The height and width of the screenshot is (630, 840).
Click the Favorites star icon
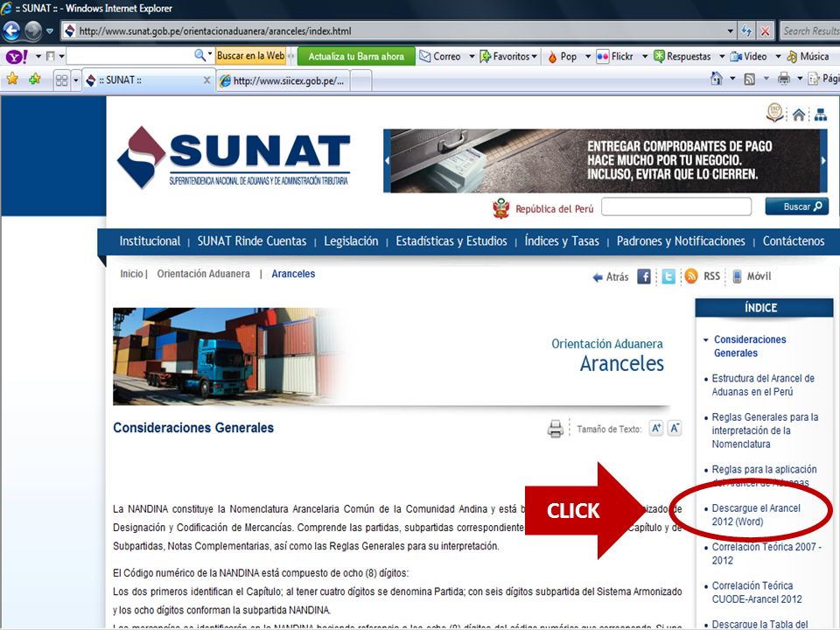(x=11, y=80)
